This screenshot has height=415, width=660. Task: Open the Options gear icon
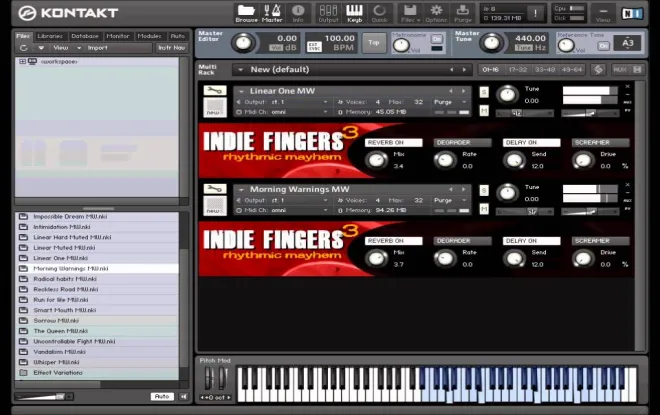(436, 13)
